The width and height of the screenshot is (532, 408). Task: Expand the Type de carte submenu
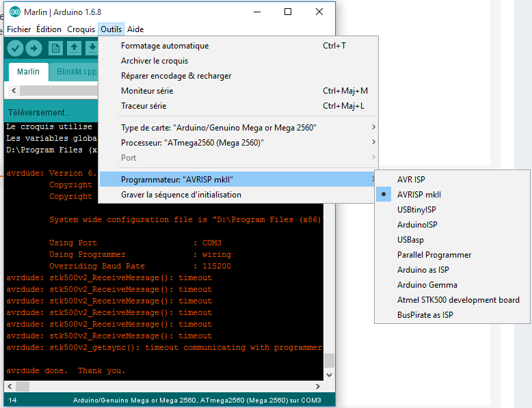[238, 128]
